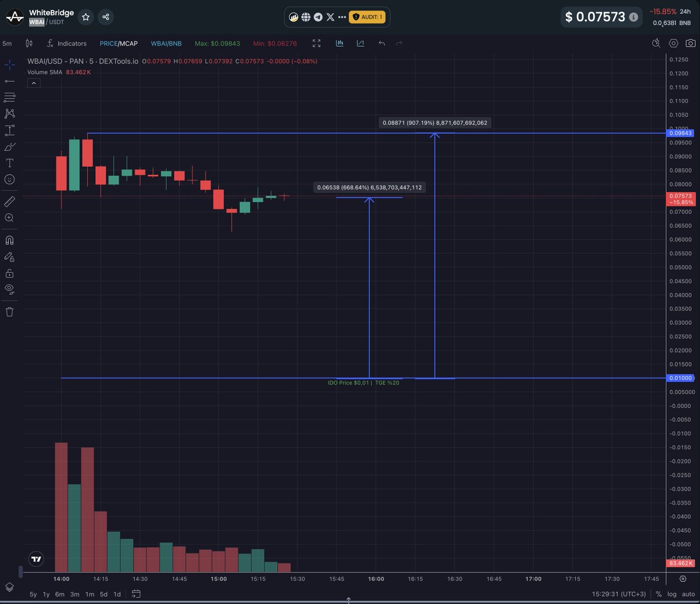Toggle stay-in-drawing-mode pencil lock
700x604 pixels.
tap(9, 256)
